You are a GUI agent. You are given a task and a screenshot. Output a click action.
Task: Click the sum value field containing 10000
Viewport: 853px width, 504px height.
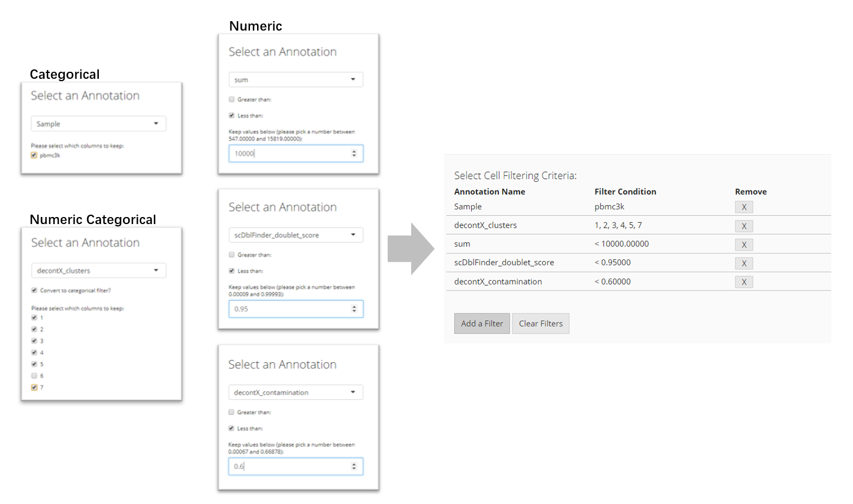tap(288, 153)
